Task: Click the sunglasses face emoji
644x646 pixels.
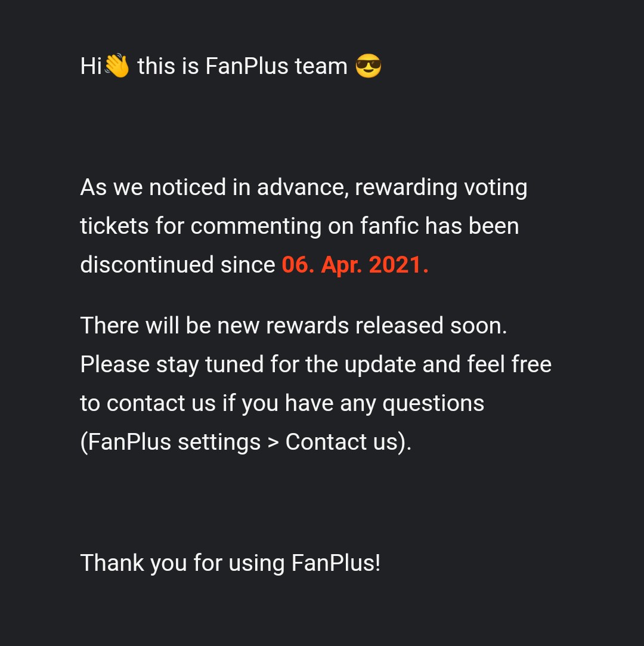Action: coord(368,66)
